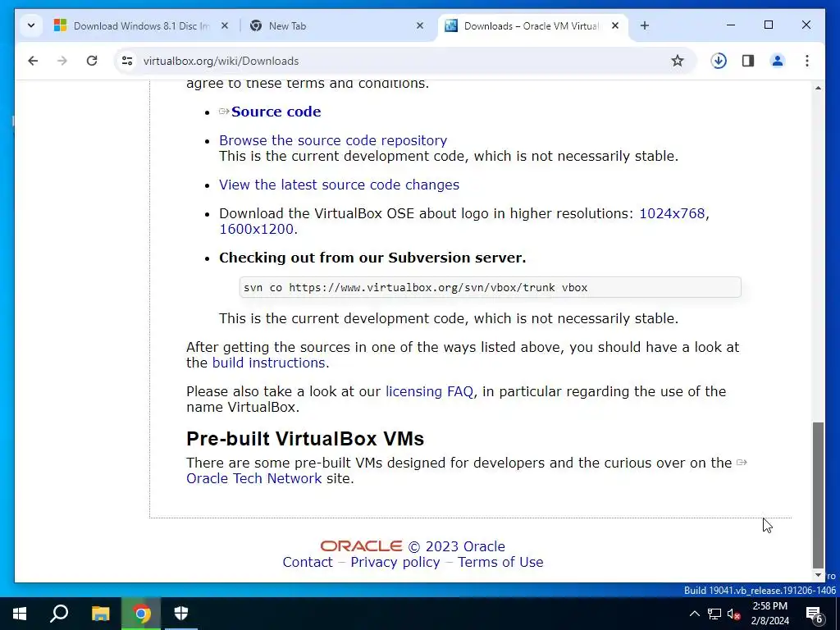Open Browse the source code repository link
This screenshot has width=840, height=630.
click(333, 140)
